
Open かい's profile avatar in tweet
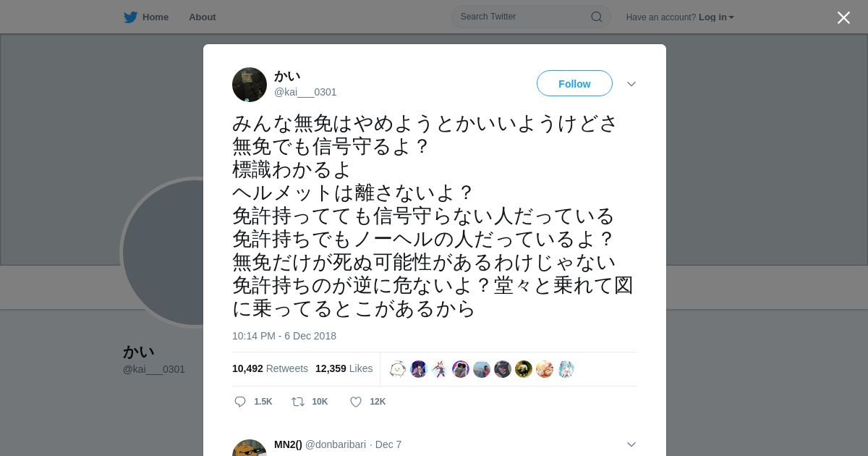[250, 85]
